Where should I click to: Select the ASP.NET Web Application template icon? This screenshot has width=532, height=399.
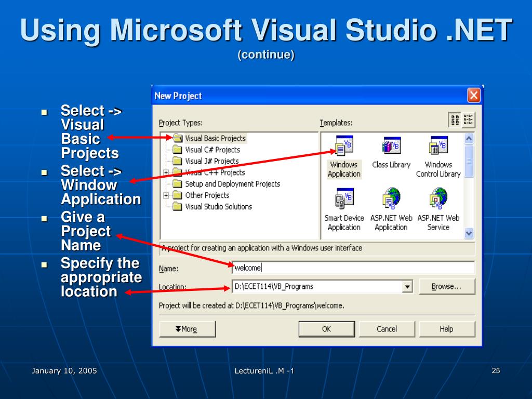(x=391, y=198)
